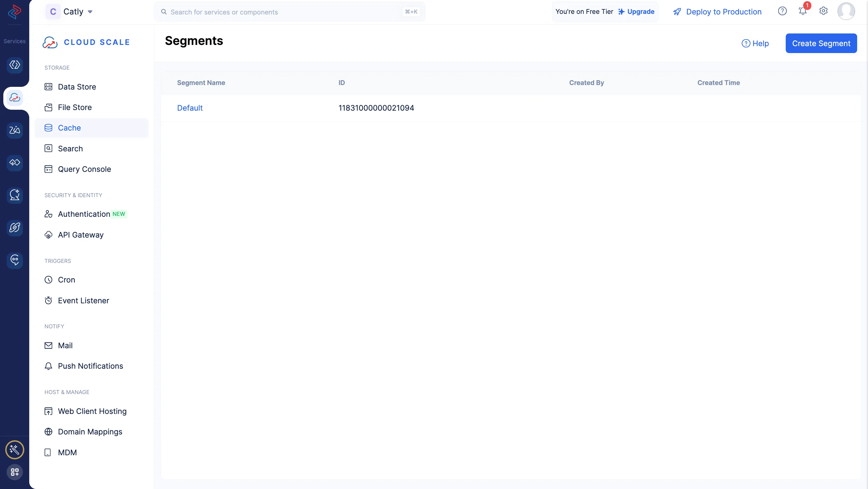This screenshot has width=868, height=489.
Task: Select Web Client Hosting in the sidebar
Action: [92, 411]
